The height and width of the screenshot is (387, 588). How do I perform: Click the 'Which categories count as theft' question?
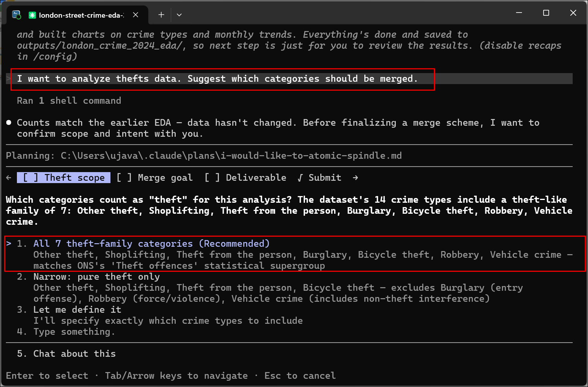click(289, 211)
